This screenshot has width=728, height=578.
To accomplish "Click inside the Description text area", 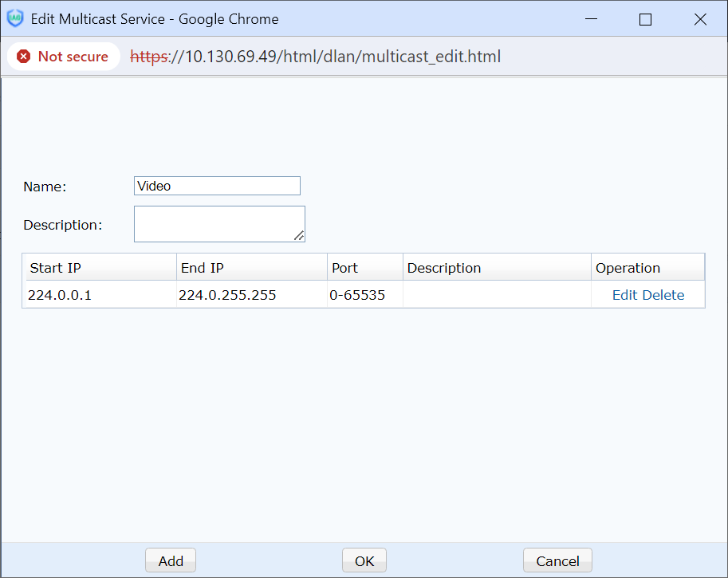I will 217,223.
